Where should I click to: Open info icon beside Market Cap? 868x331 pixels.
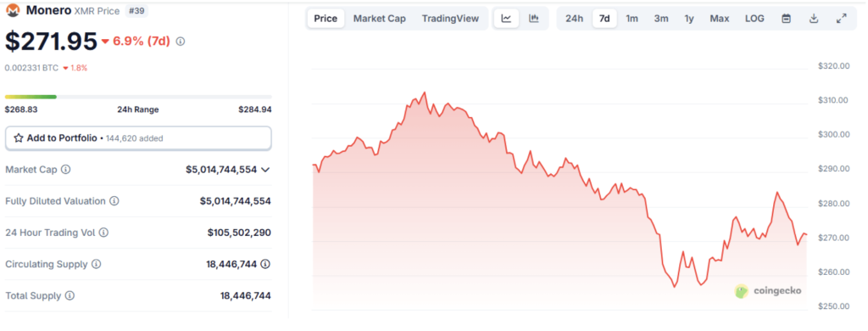(x=66, y=170)
